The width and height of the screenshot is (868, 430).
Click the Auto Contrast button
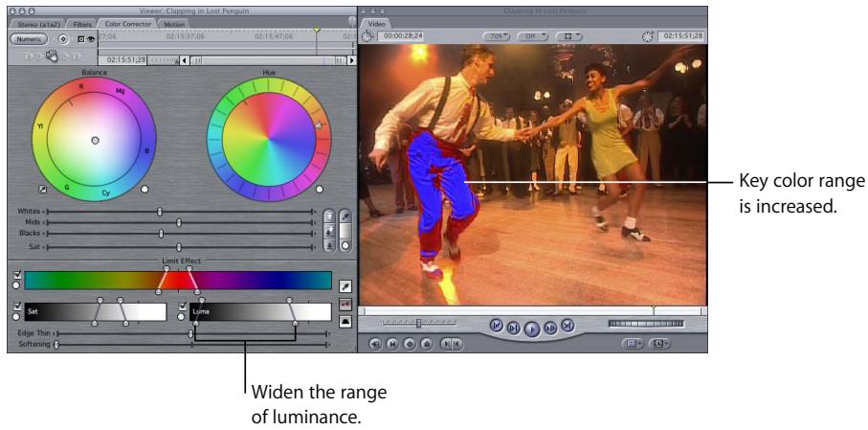pyautogui.click(x=330, y=231)
